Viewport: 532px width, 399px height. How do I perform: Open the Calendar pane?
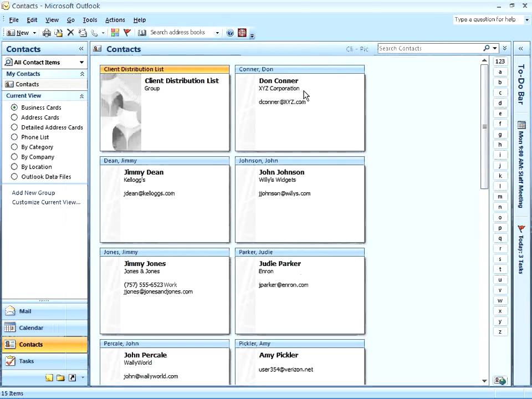(x=44, y=328)
